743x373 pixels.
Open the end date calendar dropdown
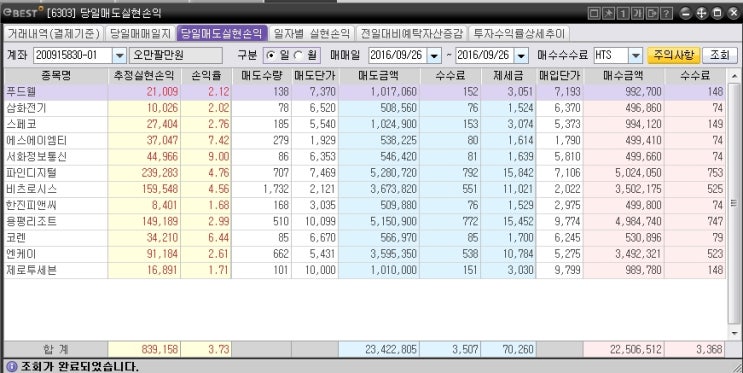[521, 55]
